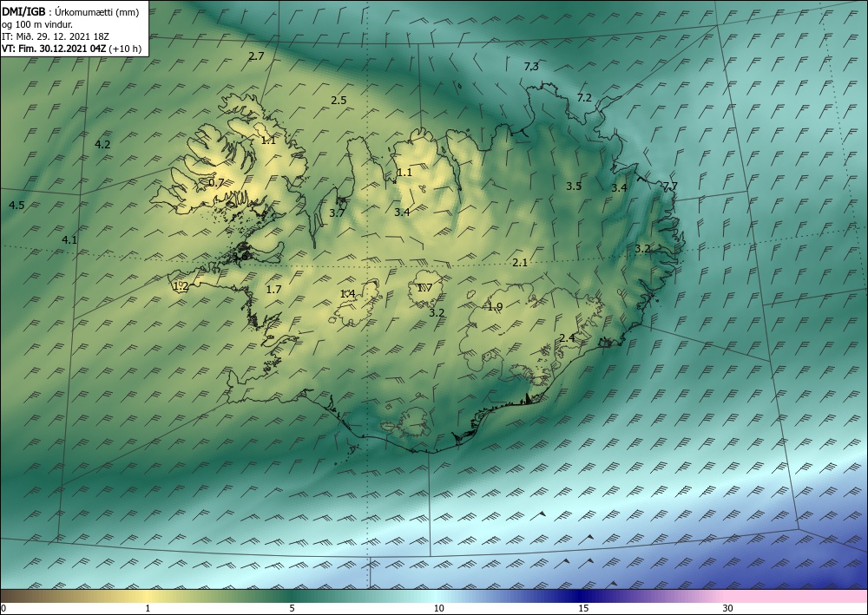
Task: Click the 2.4 value in the southeast
Action: click(x=568, y=338)
